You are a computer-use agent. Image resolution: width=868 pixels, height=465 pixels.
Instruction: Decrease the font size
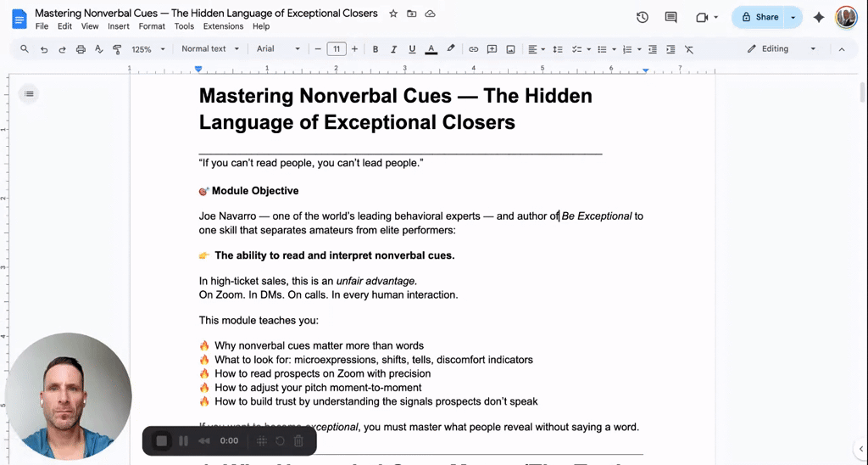point(318,48)
